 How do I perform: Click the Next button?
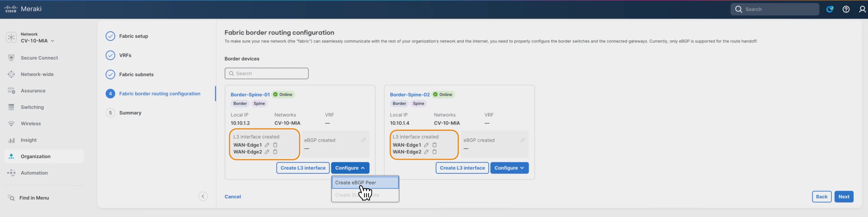(844, 196)
